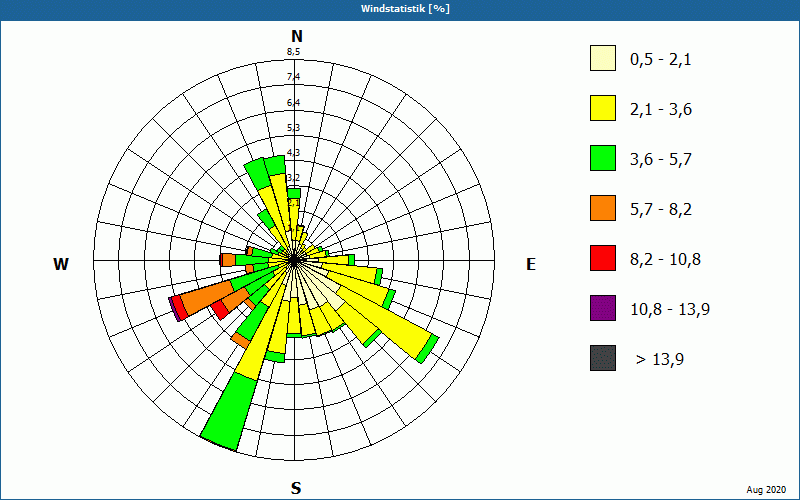Click the longest green south-southwest wind bar
The height and width of the screenshot is (500, 800).
tap(230, 412)
